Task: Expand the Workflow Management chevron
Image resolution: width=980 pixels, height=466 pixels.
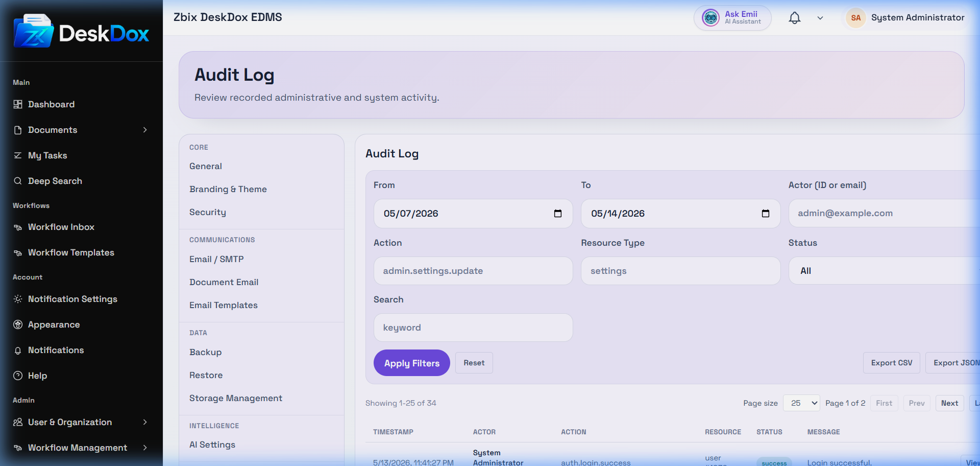Action: 145,448
